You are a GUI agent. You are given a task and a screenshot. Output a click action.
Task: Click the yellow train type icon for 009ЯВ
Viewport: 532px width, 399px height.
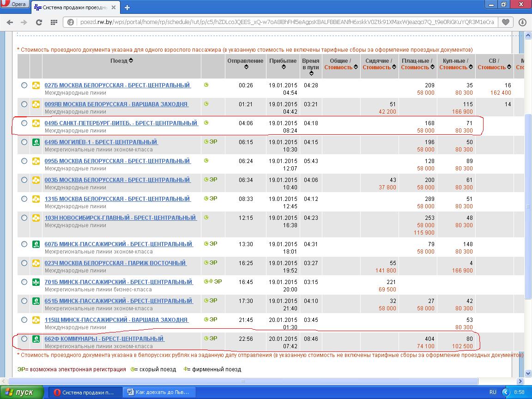click(36, 104)
